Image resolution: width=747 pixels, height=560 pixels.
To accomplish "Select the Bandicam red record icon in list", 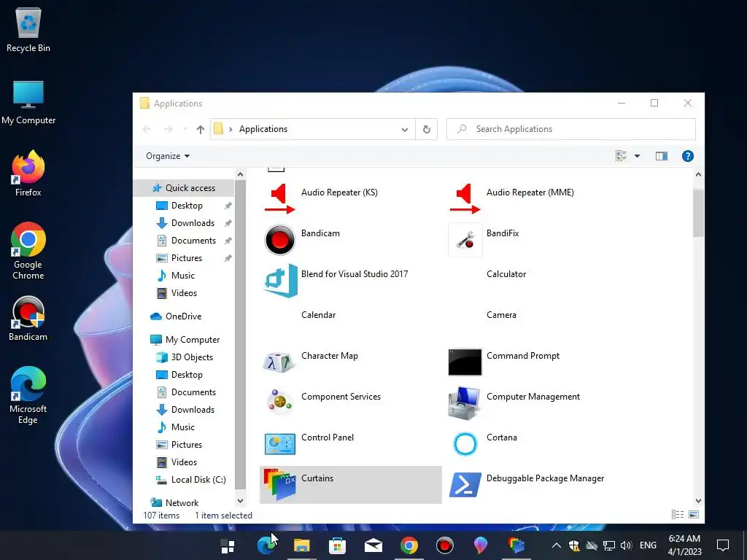I will click(x=279, y=239).
